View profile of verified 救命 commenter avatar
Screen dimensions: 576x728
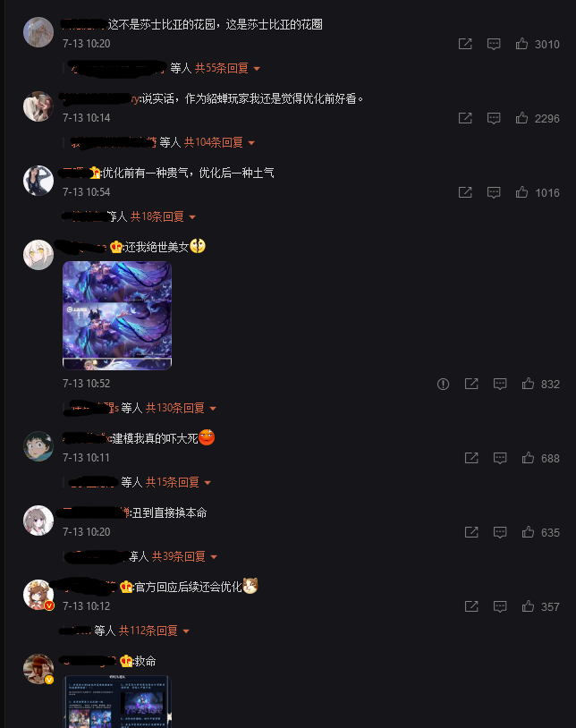coord(38,669)
